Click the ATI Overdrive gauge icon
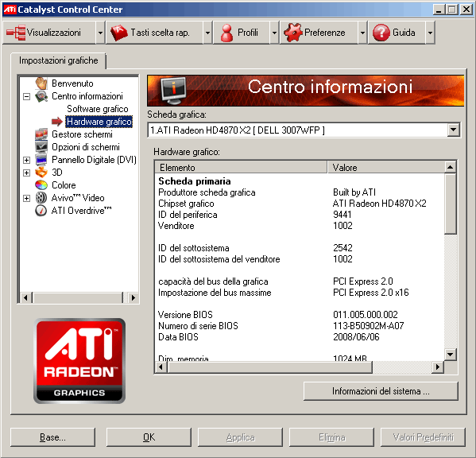The height and width of the screenshot is (458, 476). coord(41,211)
